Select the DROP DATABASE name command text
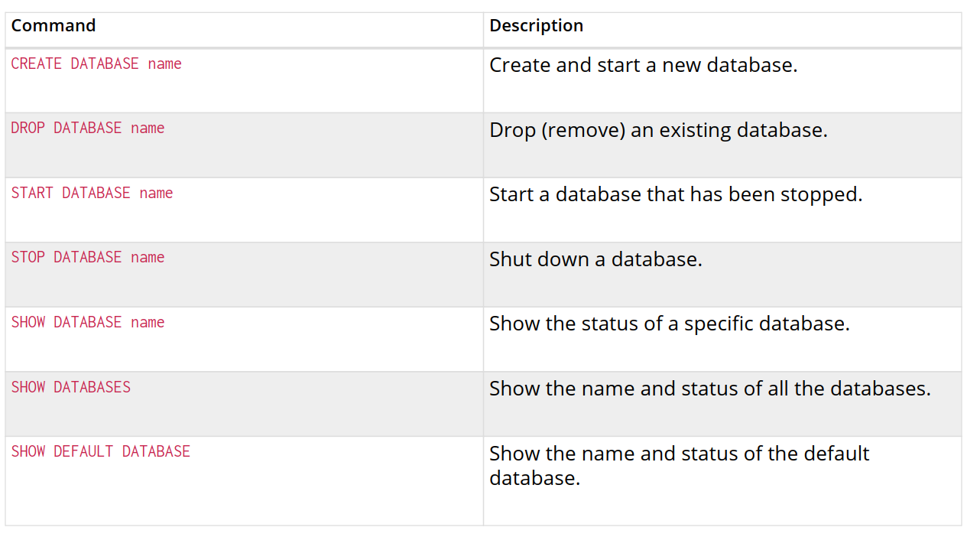980x537 pixels. click(88, 128)
